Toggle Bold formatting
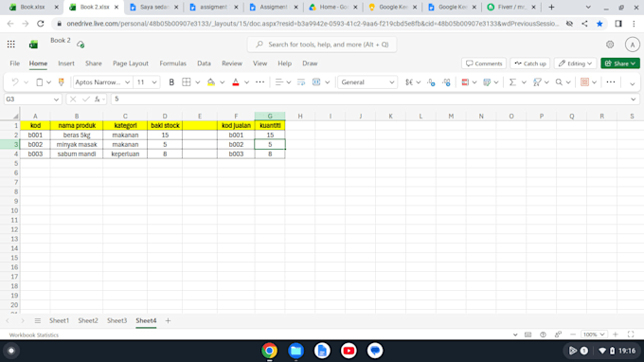The width and height of the screenshot is (644, 362). coord(171,82)
